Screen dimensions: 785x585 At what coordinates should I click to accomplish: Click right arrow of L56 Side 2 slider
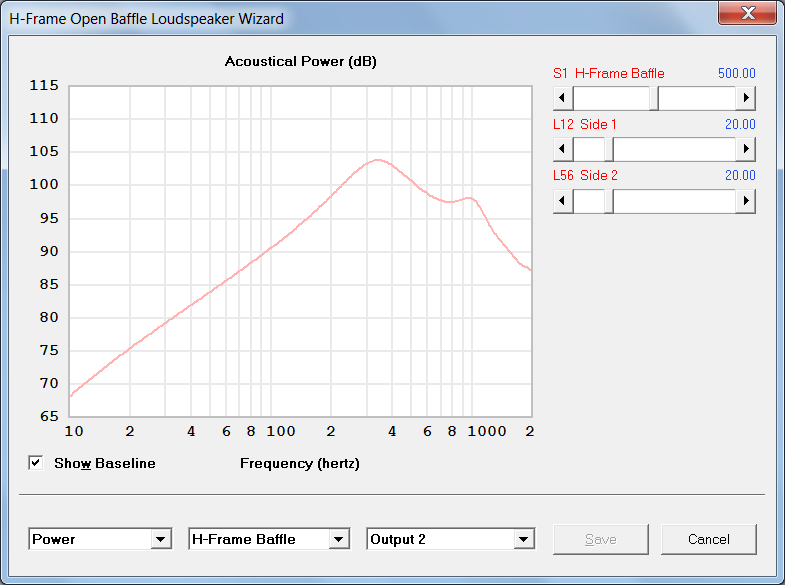pyautogui.click(x=745, y=201)
